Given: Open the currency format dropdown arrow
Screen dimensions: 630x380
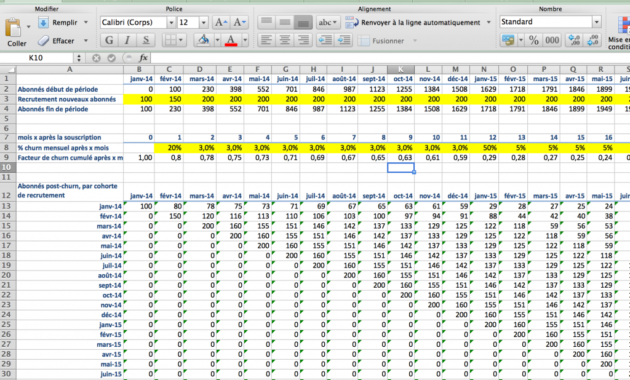Looking at the screenshot, I should tap(521, 40).
